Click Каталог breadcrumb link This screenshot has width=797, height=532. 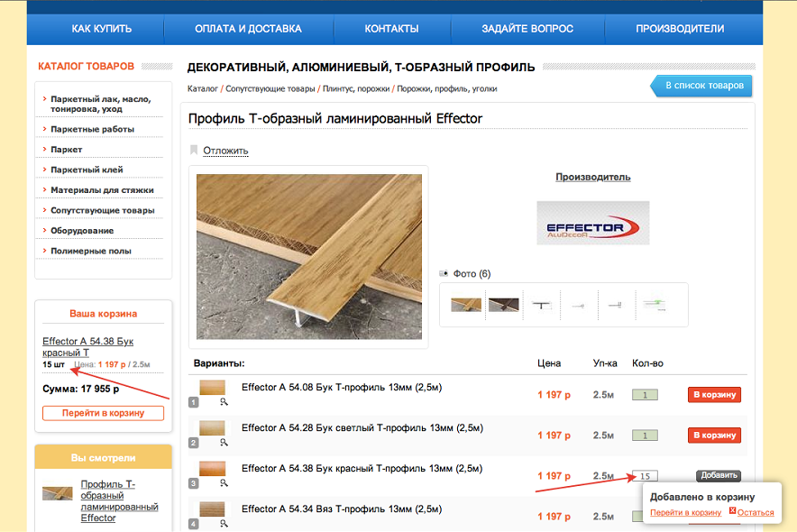202,89
